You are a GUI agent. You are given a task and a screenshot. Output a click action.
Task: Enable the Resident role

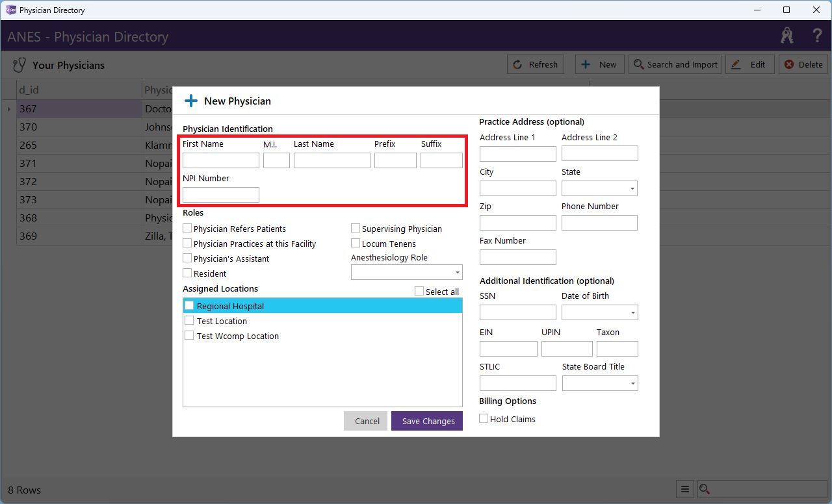187,273
